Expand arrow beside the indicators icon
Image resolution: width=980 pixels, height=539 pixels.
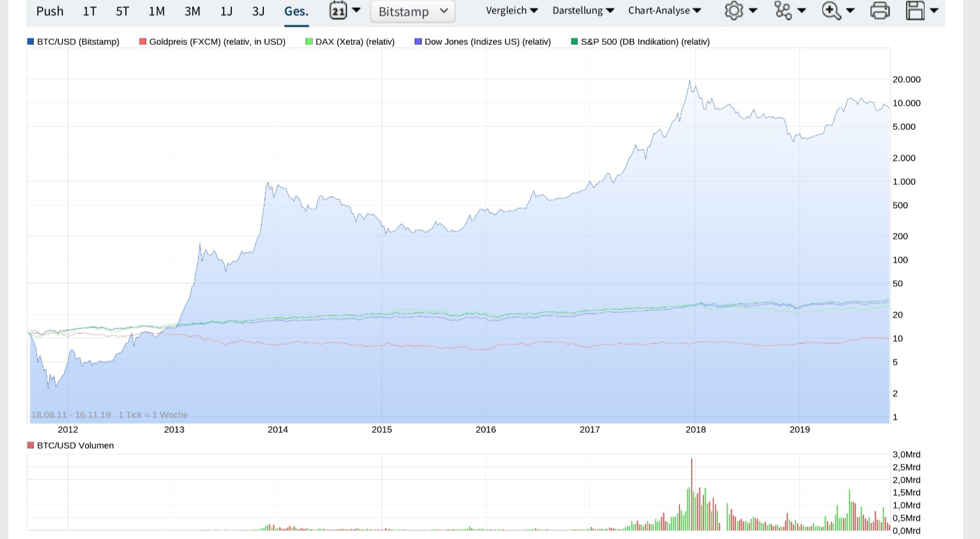click(801, 10)
